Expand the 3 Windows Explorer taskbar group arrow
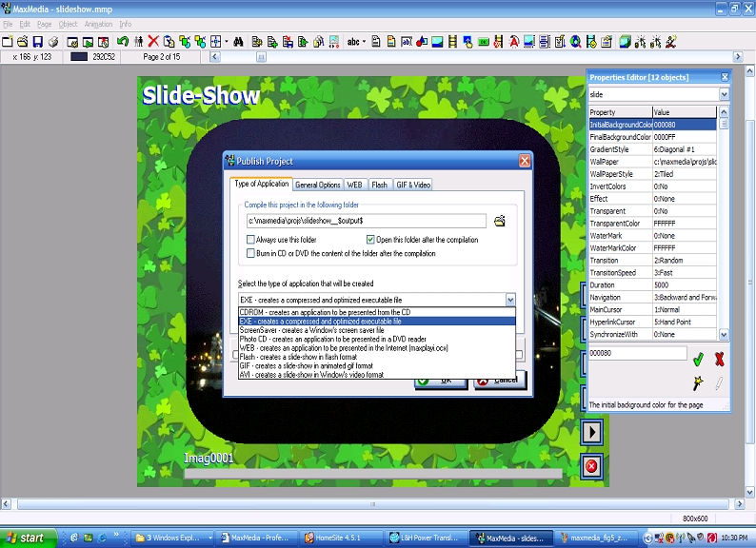The width and height of the screenshot is (756, 548). 210,538
